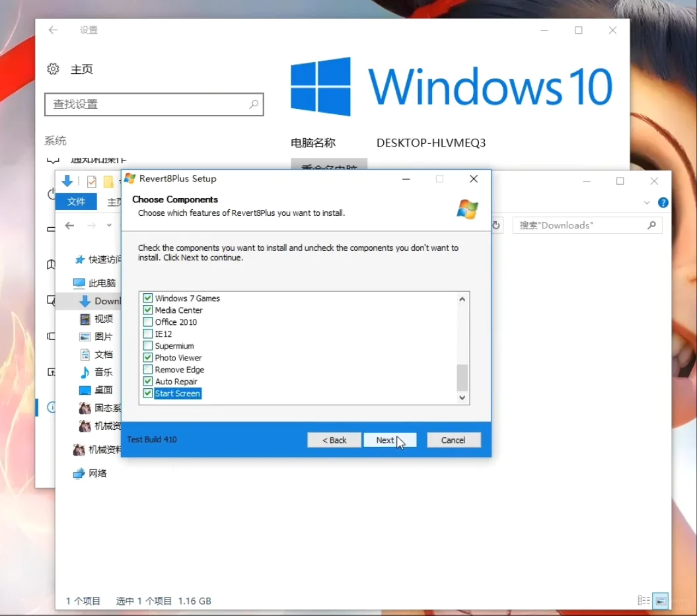Image resolution: width=697 pixels, height=616 pixels.
Task: Switch to the 文件 (File) tab
Action: tap(75, 201)
